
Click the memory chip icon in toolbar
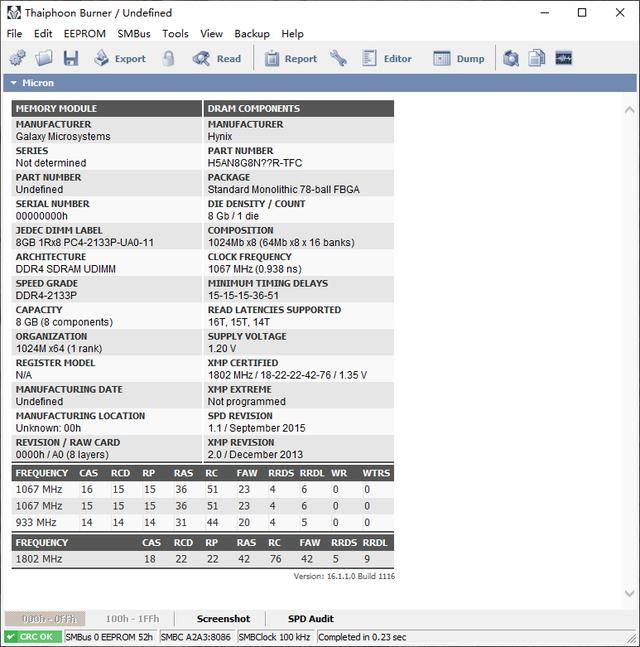pos(564,58)
